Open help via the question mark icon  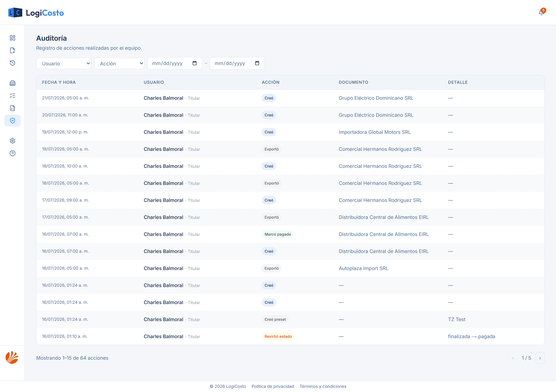coord(12,153)
